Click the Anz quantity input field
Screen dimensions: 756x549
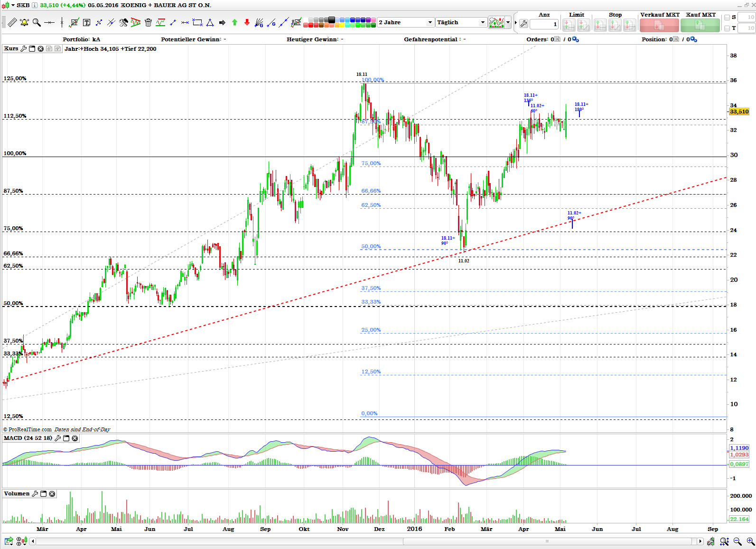coord(544,24)
